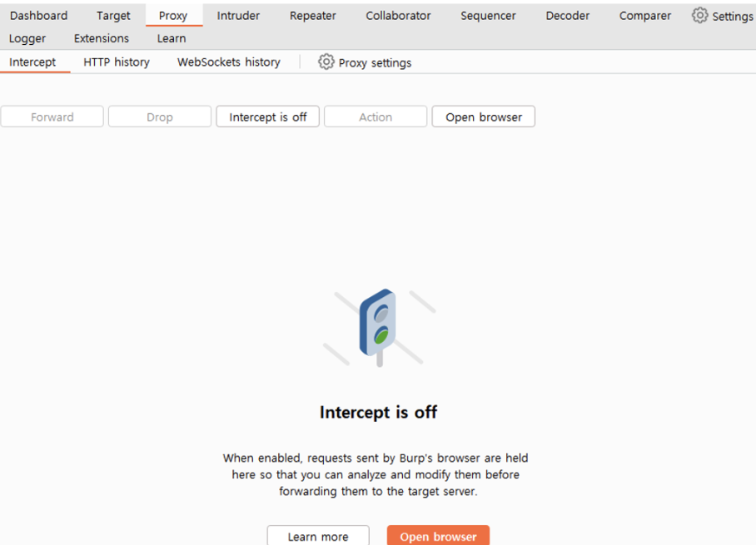756x545 pixels.
Task: Open the Decoder tab
Action: [568, 16]
